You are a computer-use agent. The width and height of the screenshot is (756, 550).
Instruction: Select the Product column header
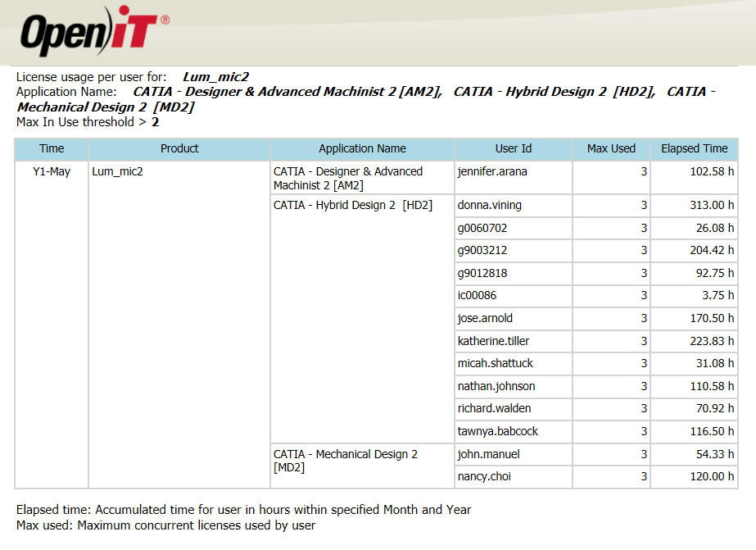179,149
